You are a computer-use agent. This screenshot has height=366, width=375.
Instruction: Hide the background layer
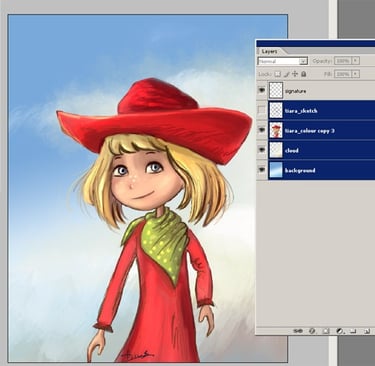pyautogui.click(x=262, y=170)
